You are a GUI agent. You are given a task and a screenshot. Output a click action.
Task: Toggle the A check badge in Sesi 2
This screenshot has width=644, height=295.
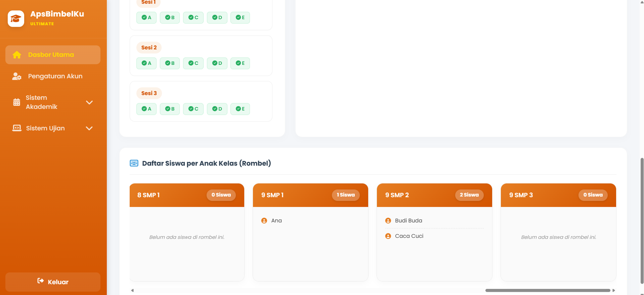pyautogui.click(x=147, y=63)
